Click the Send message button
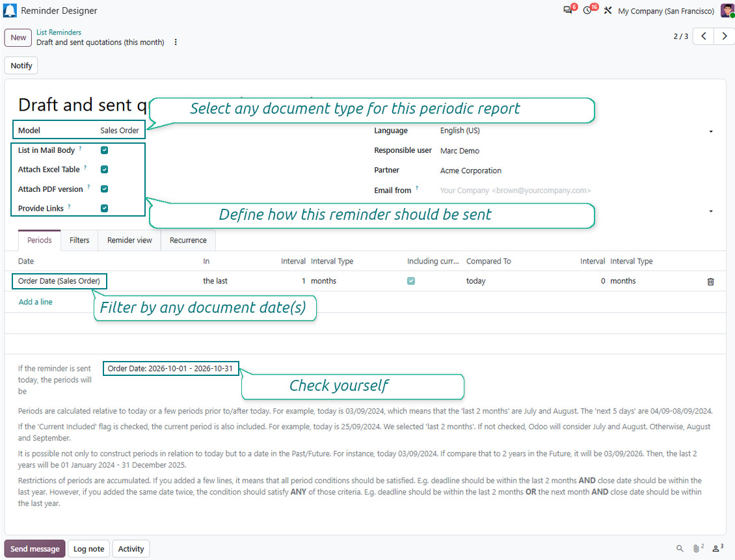The width and height of the screenshot is (735, 560). click(x=34, y=549)
